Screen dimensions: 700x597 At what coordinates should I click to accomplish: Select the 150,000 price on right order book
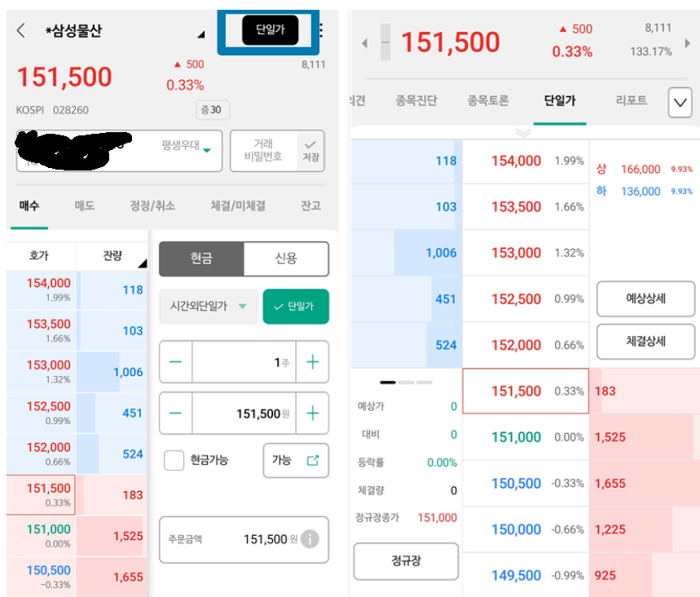(x=526, y=529)
